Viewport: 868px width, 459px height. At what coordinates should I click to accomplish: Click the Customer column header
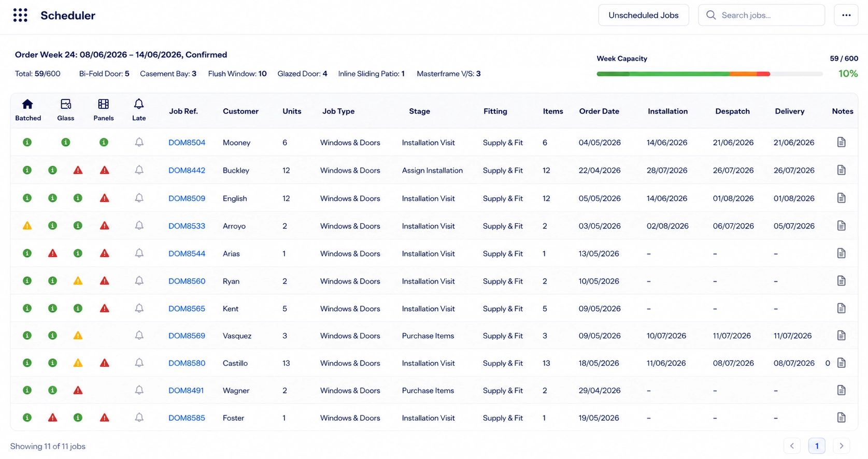(x=240, y=111)
